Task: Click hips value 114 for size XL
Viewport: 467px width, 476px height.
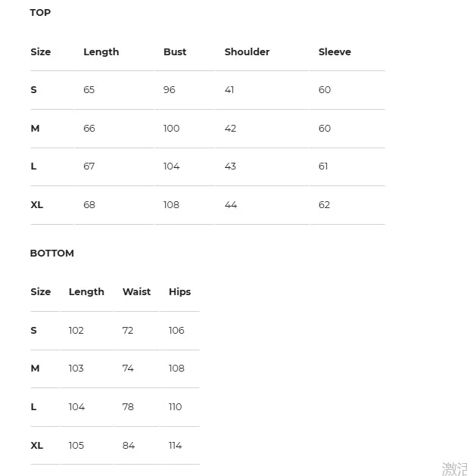Action: click(x=175, y=445)
